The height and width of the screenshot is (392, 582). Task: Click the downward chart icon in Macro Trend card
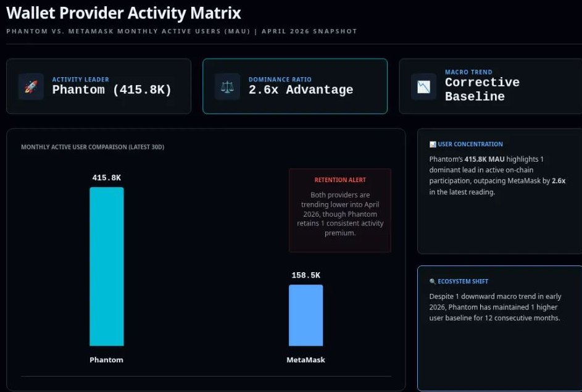point(423,86)
